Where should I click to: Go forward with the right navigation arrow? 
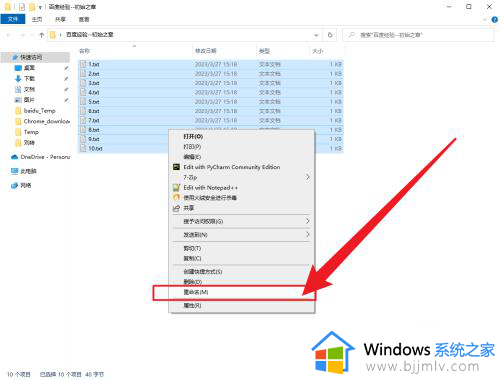(x=22, y=35)
